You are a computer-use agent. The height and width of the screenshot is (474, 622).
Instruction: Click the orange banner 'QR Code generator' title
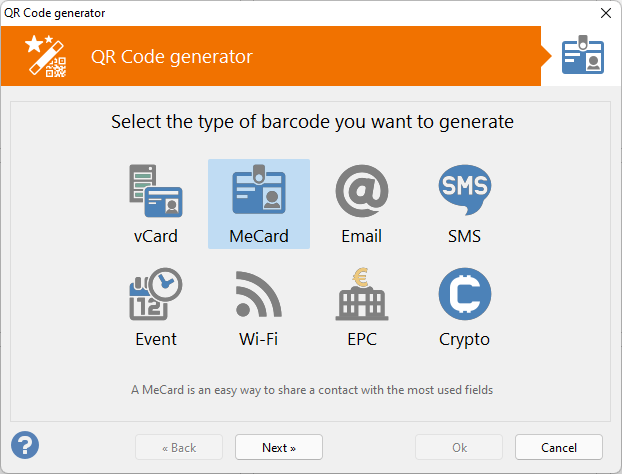[x=171, y=57]
